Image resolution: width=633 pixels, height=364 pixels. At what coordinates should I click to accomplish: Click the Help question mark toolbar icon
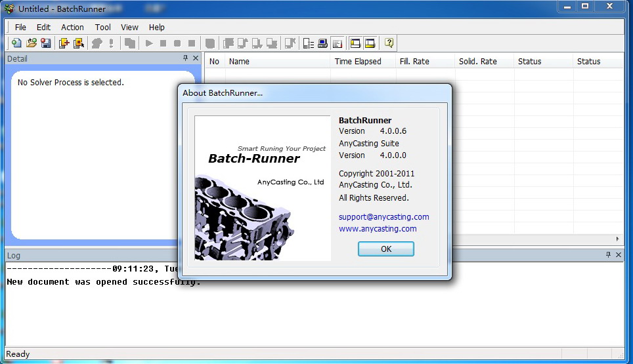[389, 43]
